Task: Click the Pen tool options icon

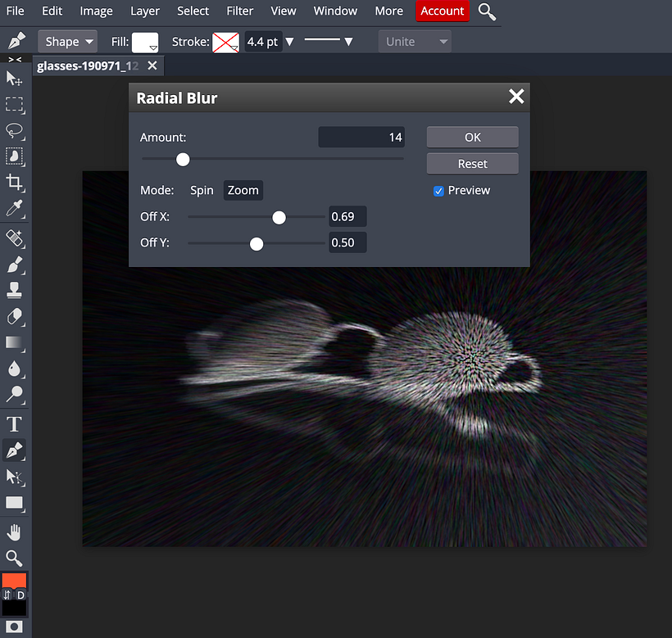Action: 16,41
